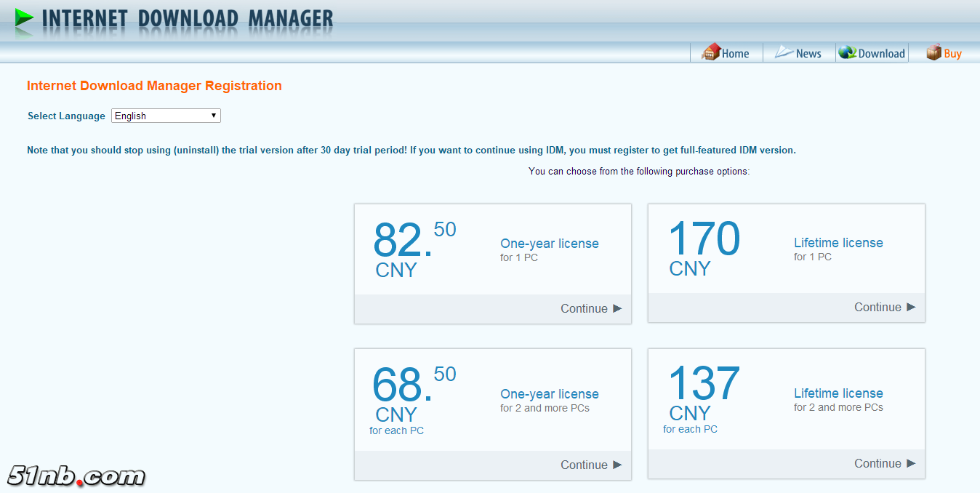Click Continue arrow for one-year 1 PC license
The height and width of the screenshot is (493, 980).
[617, 308]
